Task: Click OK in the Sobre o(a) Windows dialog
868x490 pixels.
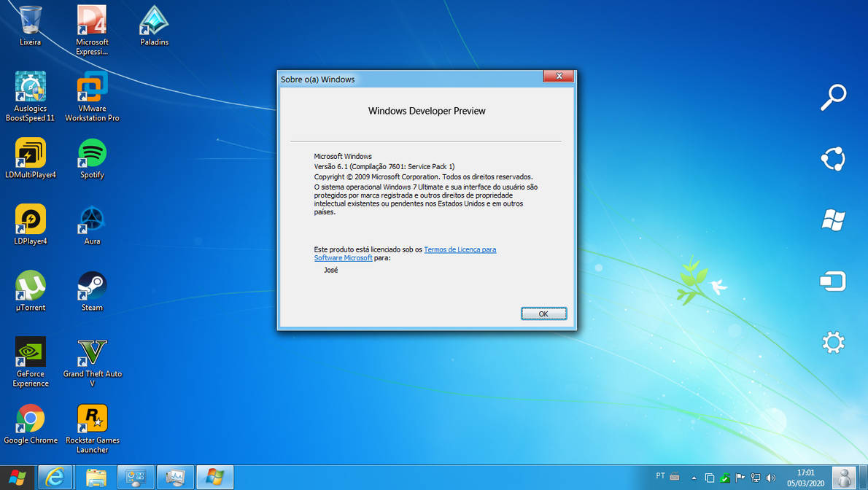Action: click(x=543, y=314)
